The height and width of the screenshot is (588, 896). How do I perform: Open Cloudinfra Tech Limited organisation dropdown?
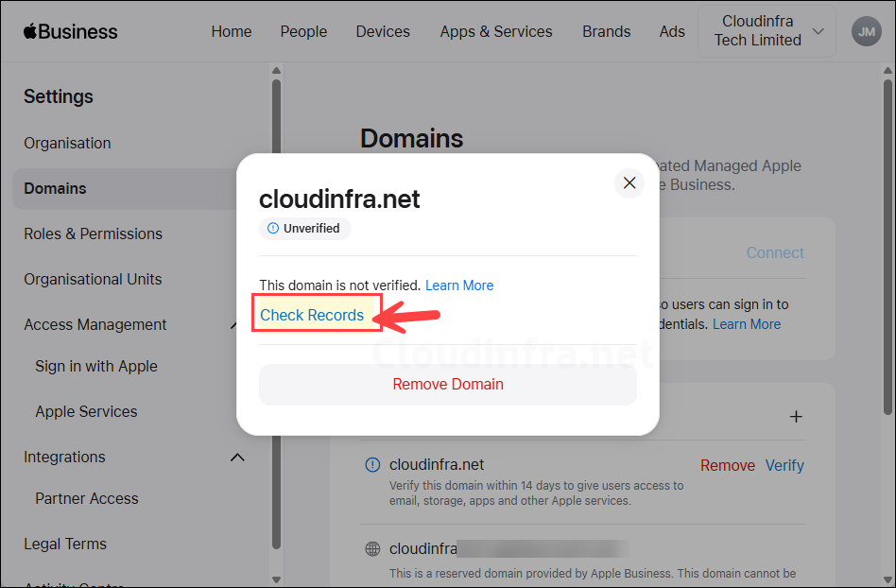point(767,31)
